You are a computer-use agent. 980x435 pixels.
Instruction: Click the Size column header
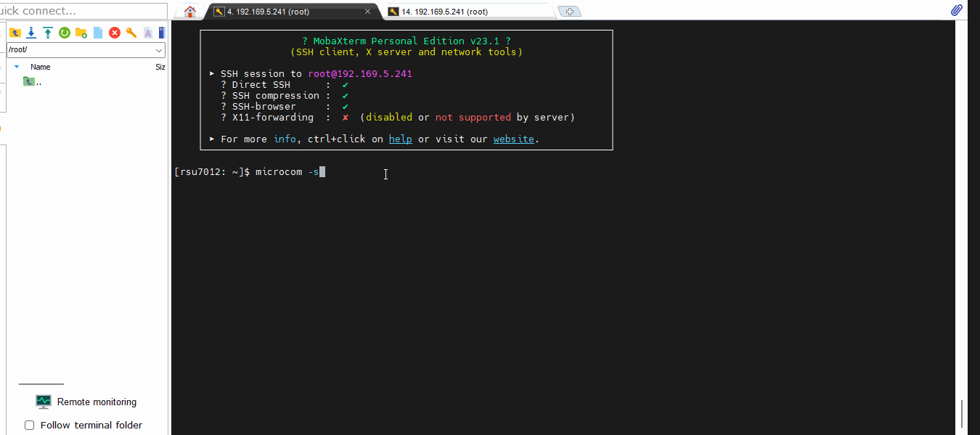[160, 67]
